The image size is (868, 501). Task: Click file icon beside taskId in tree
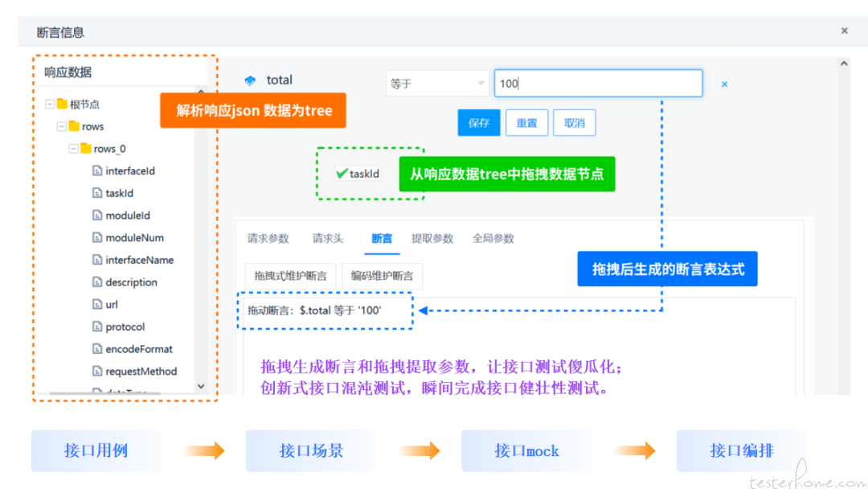pos(97,193)
